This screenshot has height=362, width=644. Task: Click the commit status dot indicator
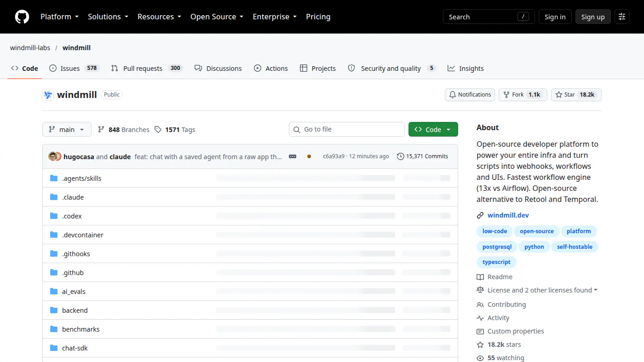click(x=309, y=156)
